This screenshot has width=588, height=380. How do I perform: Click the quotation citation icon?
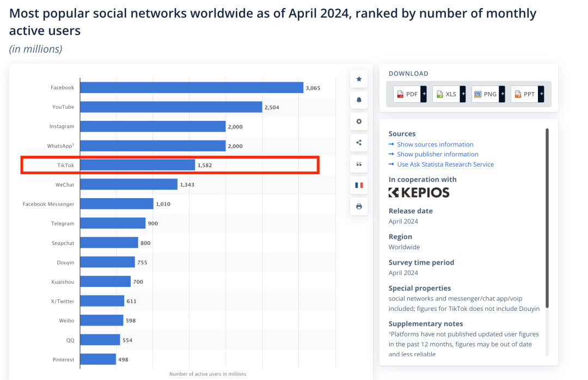359,164
